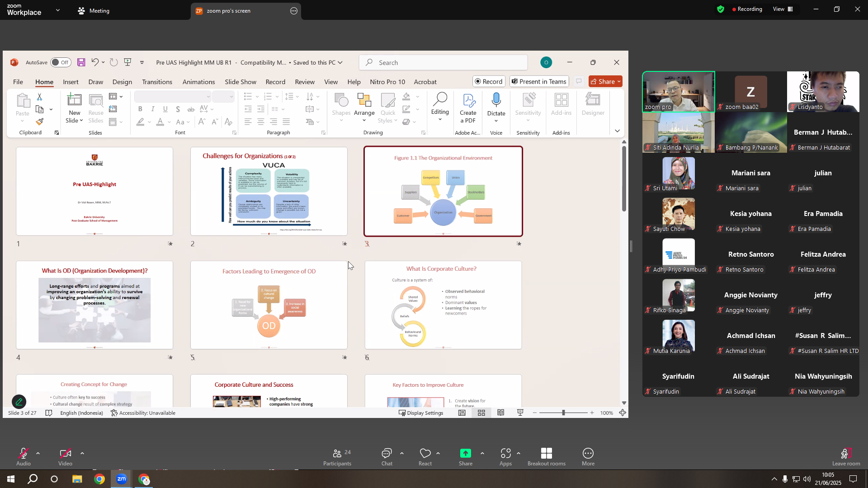Click the PowerPoint Search box
868x488 pixels.
443,62
